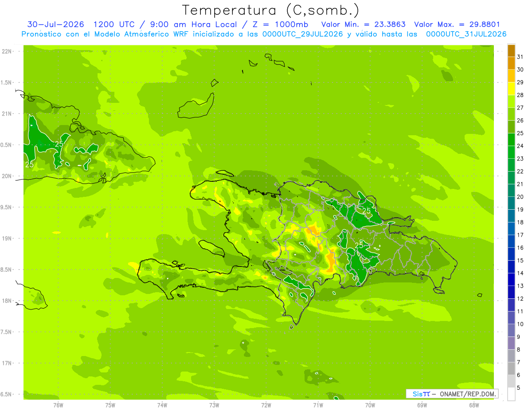
Task: Click the legend value 28
Action: pyautogui.click(x=520, y=95)
